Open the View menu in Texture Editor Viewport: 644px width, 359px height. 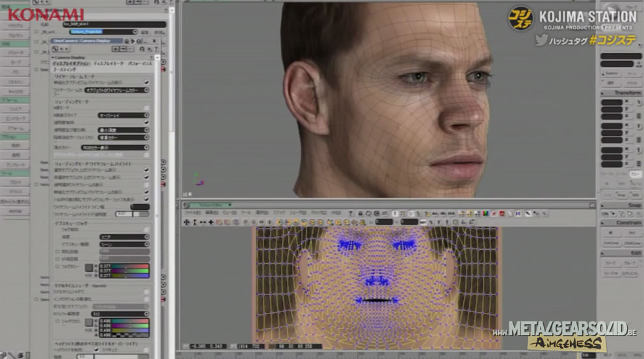tap(229, 213)
